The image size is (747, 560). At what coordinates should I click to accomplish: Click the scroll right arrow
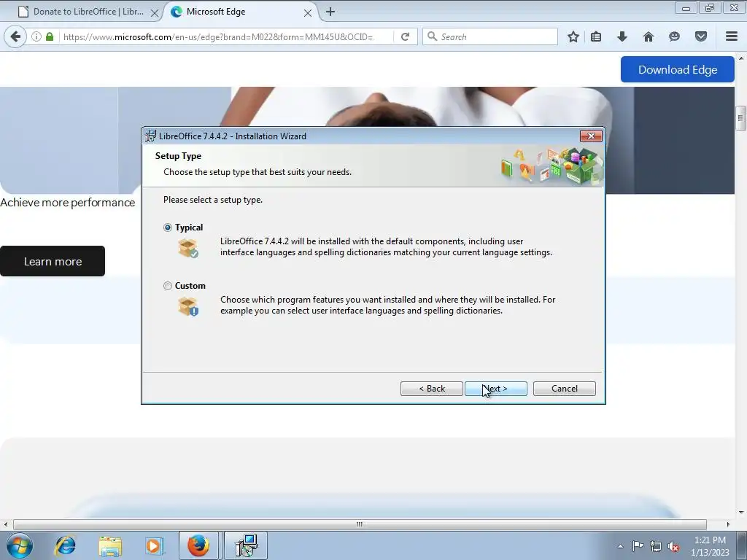coord(728,524)
